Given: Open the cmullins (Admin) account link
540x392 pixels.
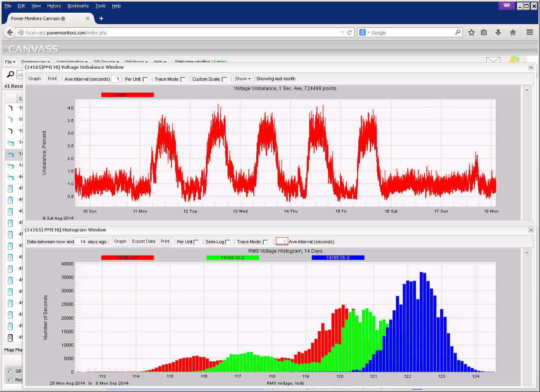Looking at the screenshot, I should click(x=219, y=61).
